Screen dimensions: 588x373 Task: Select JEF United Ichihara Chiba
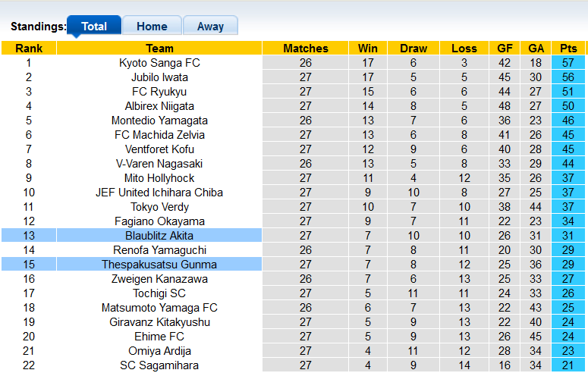pos(159,193)
